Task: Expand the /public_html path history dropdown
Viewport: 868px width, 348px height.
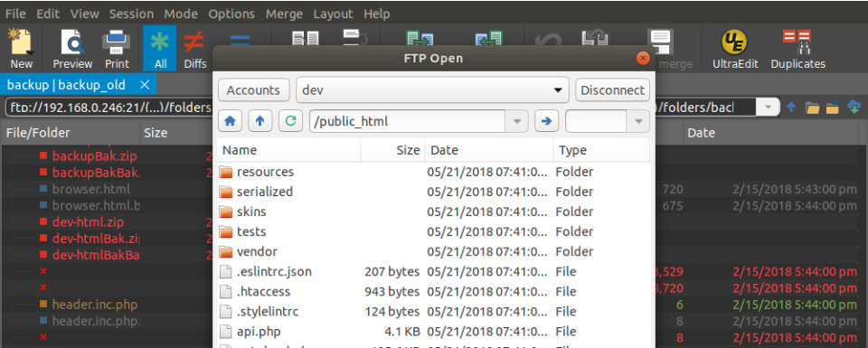Action: coord(517,121)
